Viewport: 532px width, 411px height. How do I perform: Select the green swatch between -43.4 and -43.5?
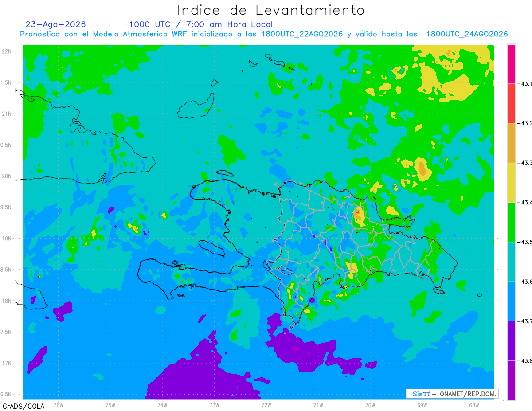click(511, 222)
